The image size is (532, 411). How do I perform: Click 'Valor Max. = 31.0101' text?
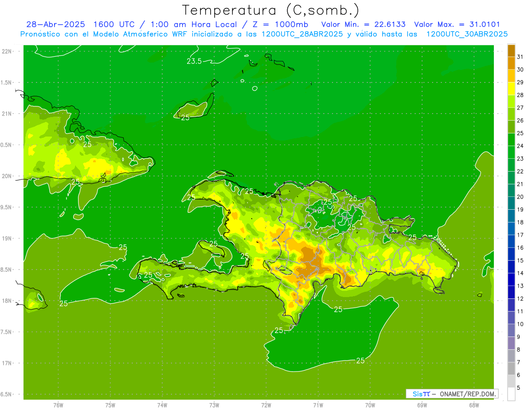(457, 25)
